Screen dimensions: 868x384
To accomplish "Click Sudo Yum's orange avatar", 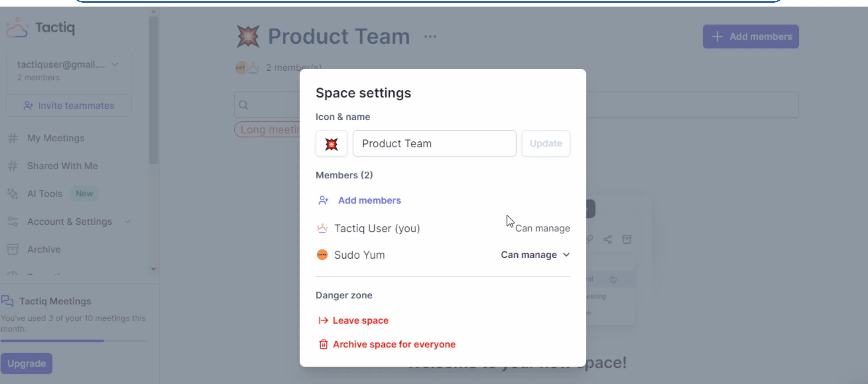I will [x=322, y=255].
